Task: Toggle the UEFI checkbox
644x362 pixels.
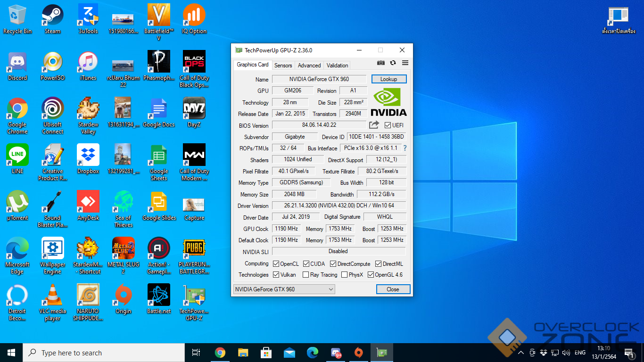Action: 388,125
